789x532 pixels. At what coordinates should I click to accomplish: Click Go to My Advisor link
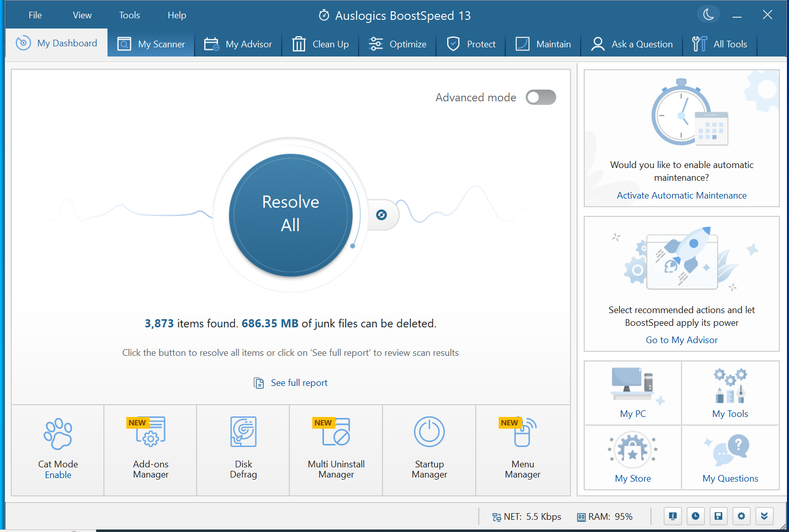click(x=682, y=340)
